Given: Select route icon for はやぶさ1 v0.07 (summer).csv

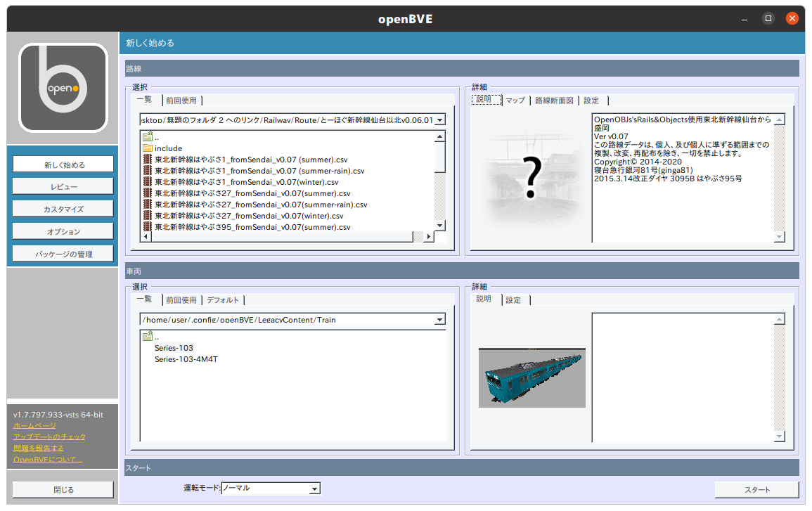Looking at the screenshot, I should 148,160.
